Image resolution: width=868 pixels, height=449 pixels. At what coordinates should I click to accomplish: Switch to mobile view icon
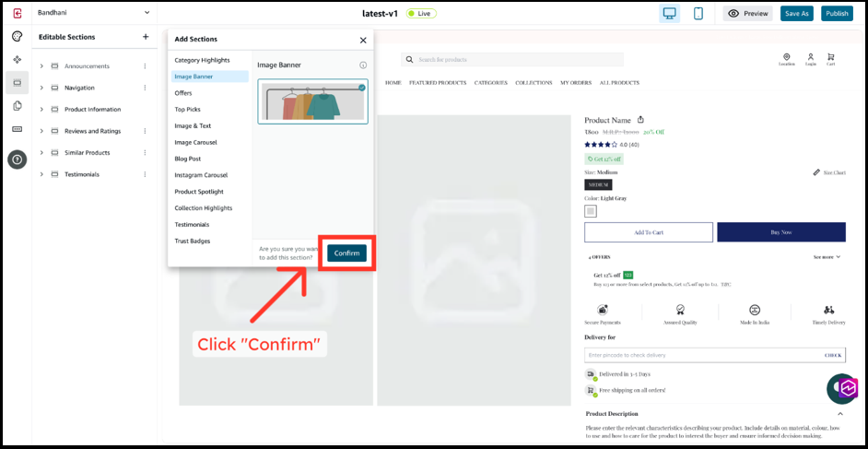click(x=698, y=14)
